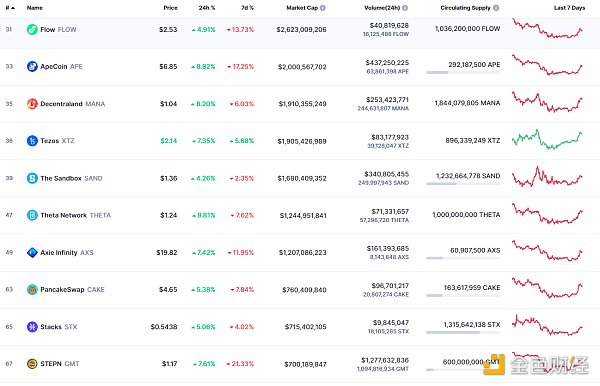Click ApeCoin volume $437,250,225
Viewport: 600px width, 386px height.
pyautogui.click(x=387, y=62)
